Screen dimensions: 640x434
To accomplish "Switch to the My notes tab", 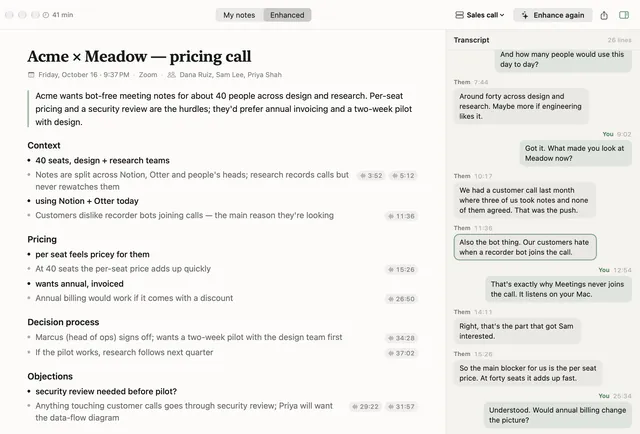I will (x=239, y=15).
